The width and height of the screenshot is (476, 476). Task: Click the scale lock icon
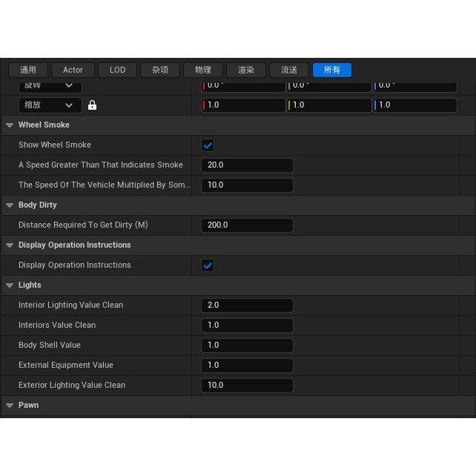tap(93, 105)
